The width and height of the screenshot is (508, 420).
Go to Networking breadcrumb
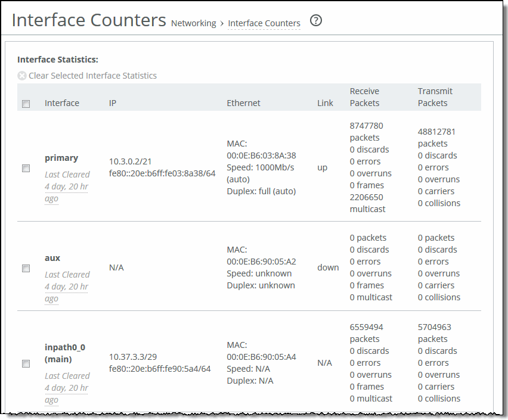tap(193, 23)
